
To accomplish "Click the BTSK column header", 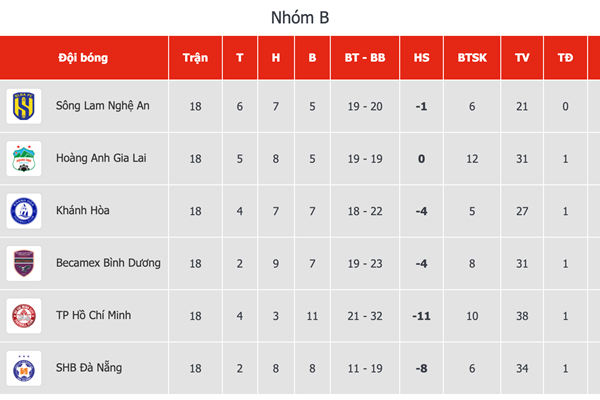I will tap(471, 58).
